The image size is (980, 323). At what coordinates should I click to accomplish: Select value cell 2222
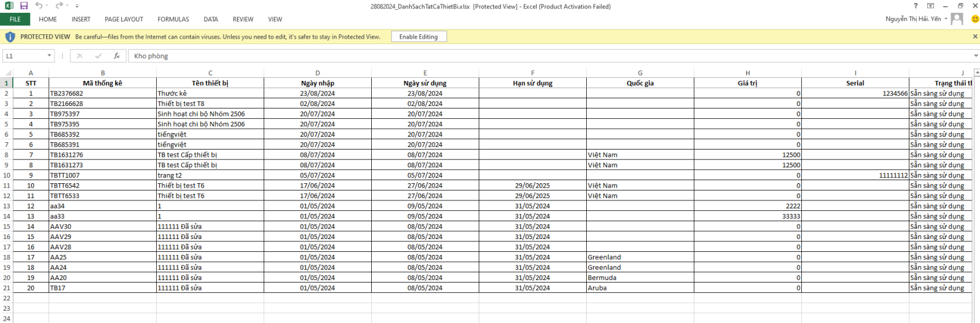747,206
